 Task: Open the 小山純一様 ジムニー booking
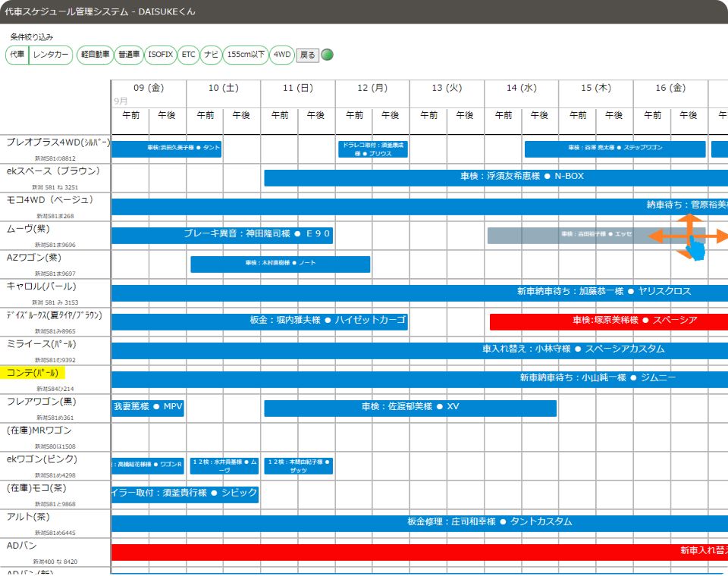(419, 379)
